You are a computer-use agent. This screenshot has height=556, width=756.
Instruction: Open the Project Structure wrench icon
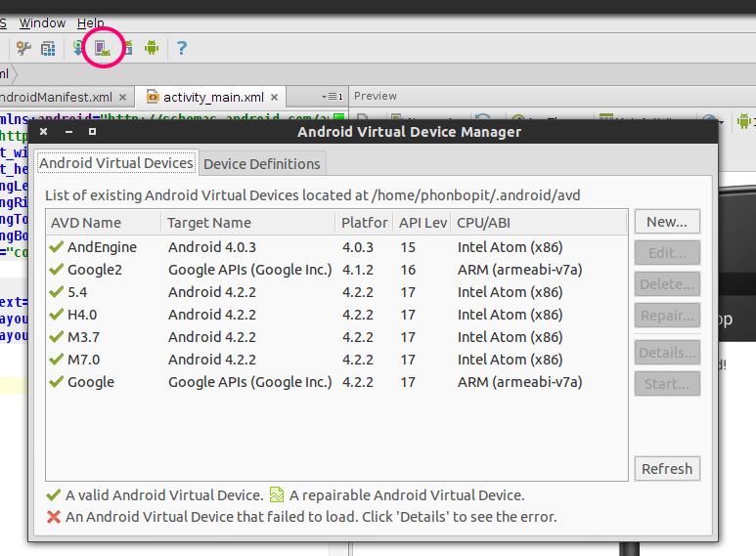(23, 48)
